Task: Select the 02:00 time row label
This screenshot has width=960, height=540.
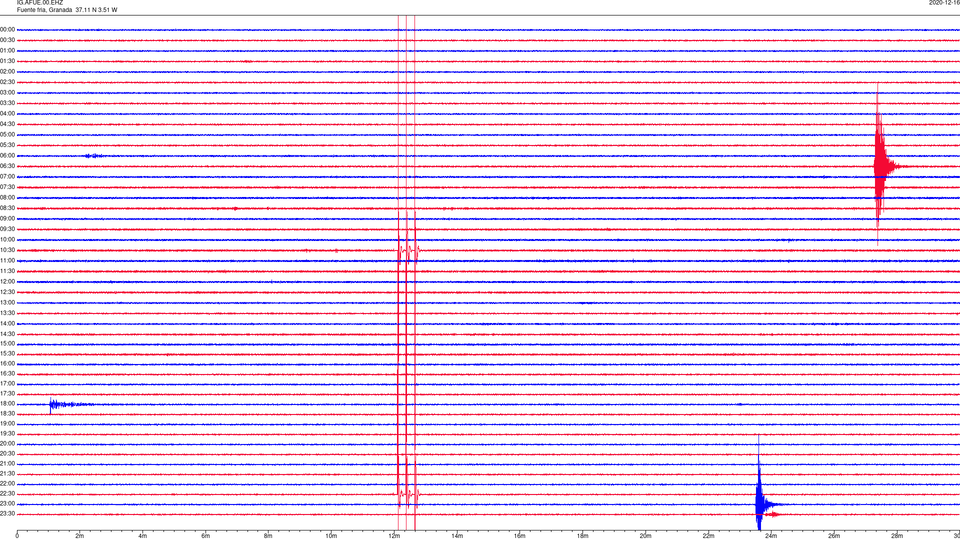Action: click(7, 71)
